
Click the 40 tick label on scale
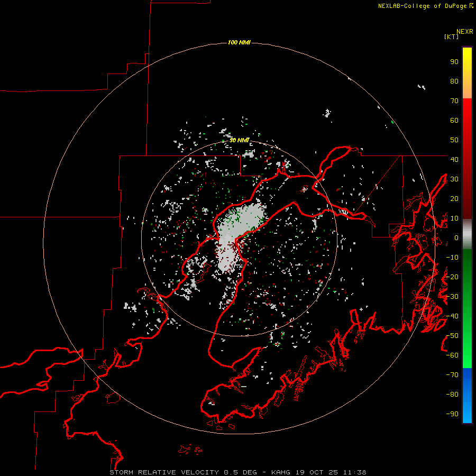[454, 159]
